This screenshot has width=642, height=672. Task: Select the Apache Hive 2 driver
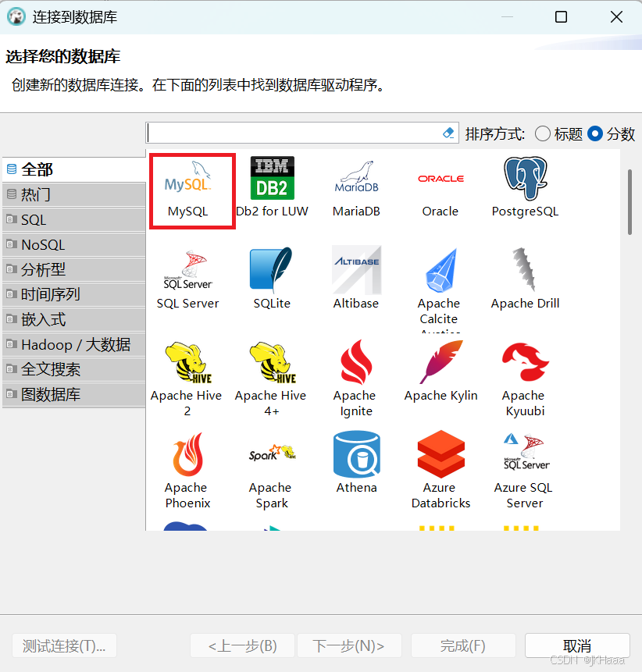click(x=187, y=379)
